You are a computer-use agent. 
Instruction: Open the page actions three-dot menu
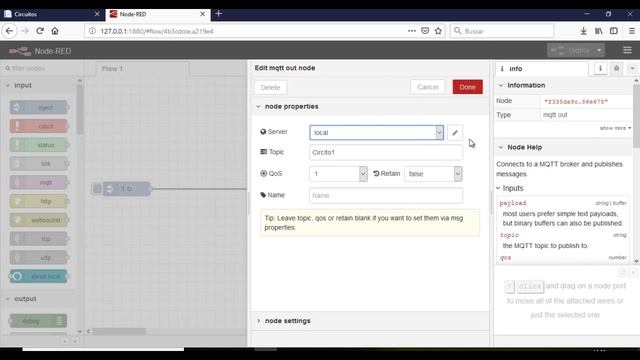click(412, 31)
